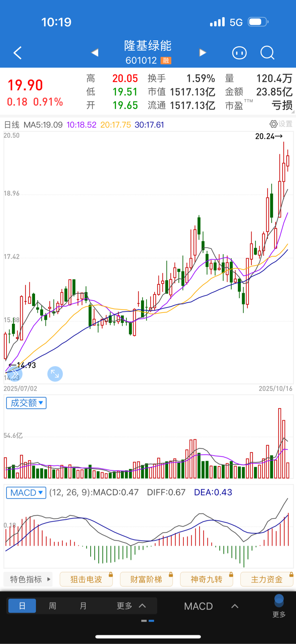The image size is (296, 644).
Task: Tap the turnover rate 1.59%
Action: click(201, 78)
